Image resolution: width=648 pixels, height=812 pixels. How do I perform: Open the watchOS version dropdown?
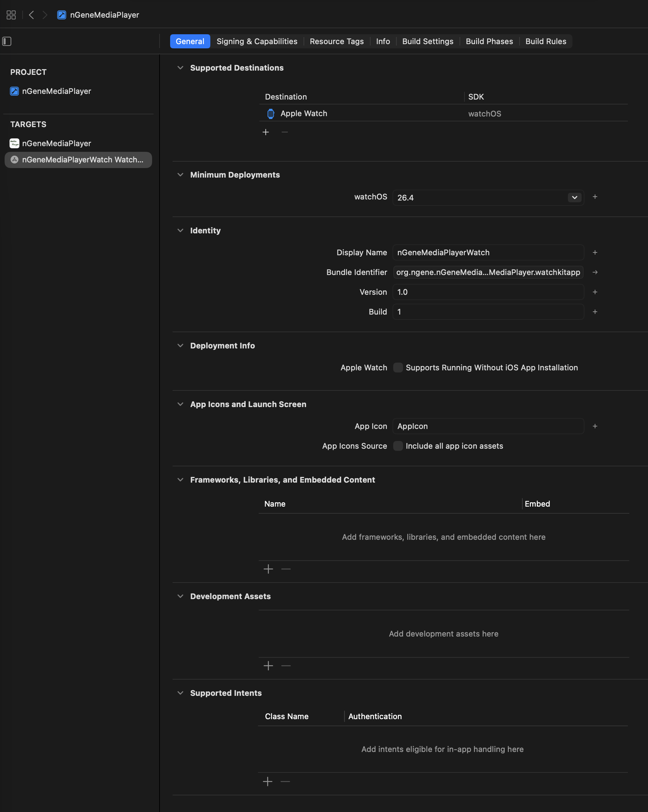click(575, 197)
